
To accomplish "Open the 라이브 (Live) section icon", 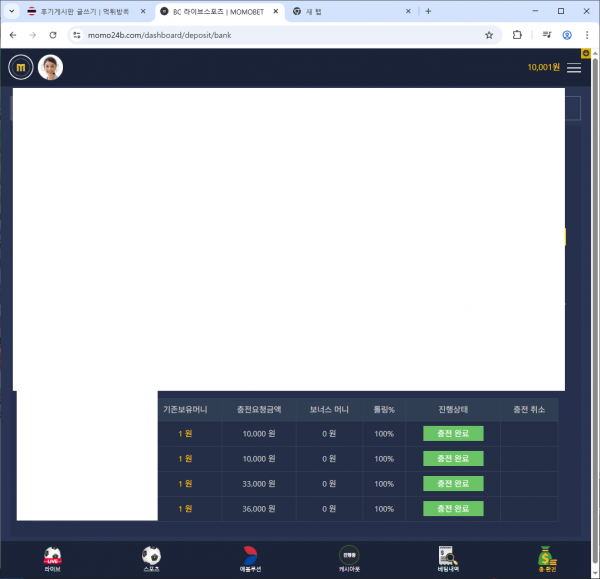I will 53,556.
